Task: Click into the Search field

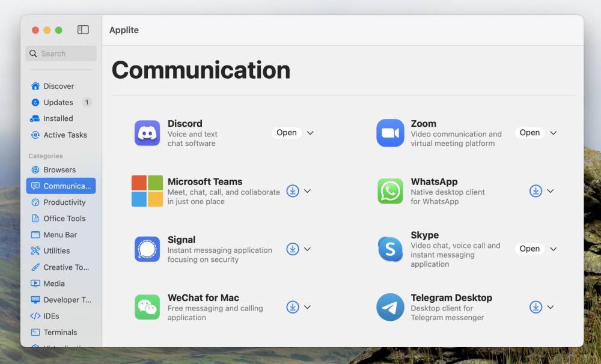Action: (x=61, y=53)
